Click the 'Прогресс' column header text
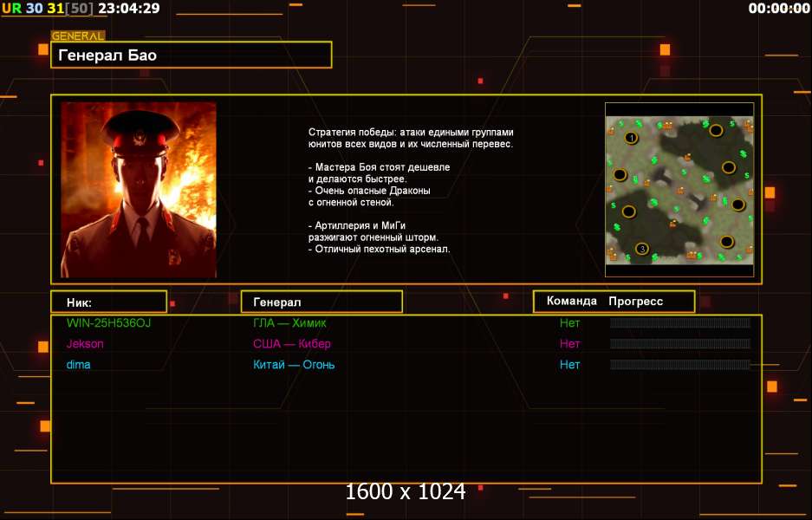This screenshot has height=520, width=812. click(635, 302)
